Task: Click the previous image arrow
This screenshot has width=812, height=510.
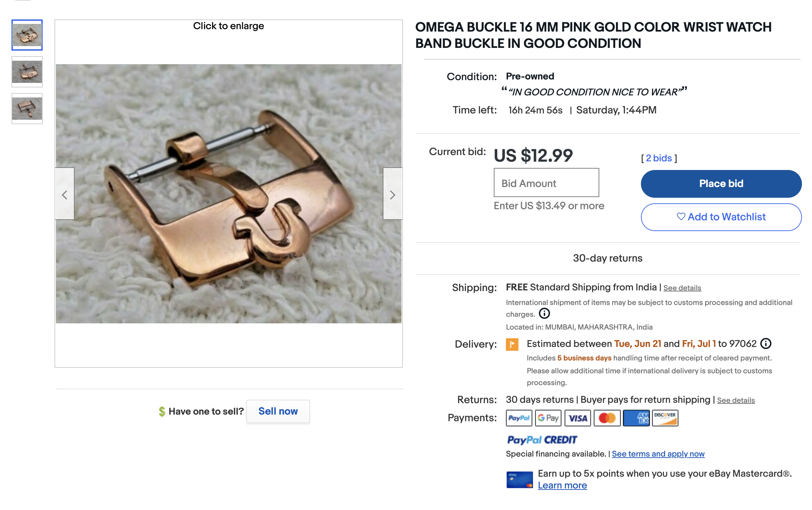Action: (x=65, y=195)
